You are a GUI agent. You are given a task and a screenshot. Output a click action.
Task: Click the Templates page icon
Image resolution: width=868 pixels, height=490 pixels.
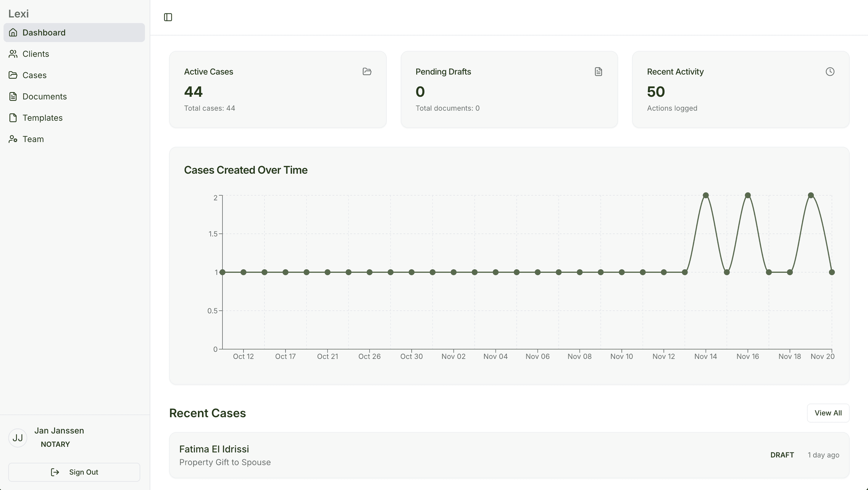tap(13, 117)
